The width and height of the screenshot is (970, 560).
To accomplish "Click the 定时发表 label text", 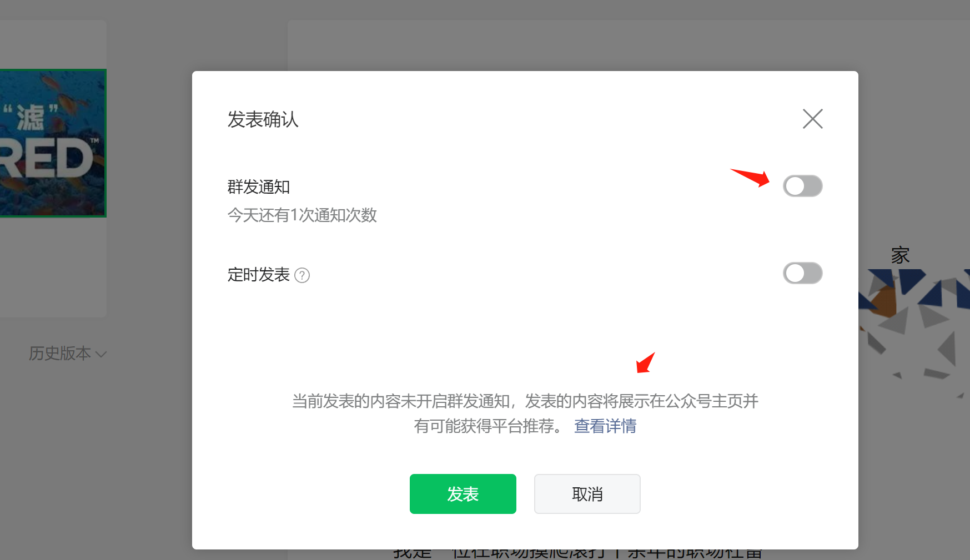I will click(259, 275).
